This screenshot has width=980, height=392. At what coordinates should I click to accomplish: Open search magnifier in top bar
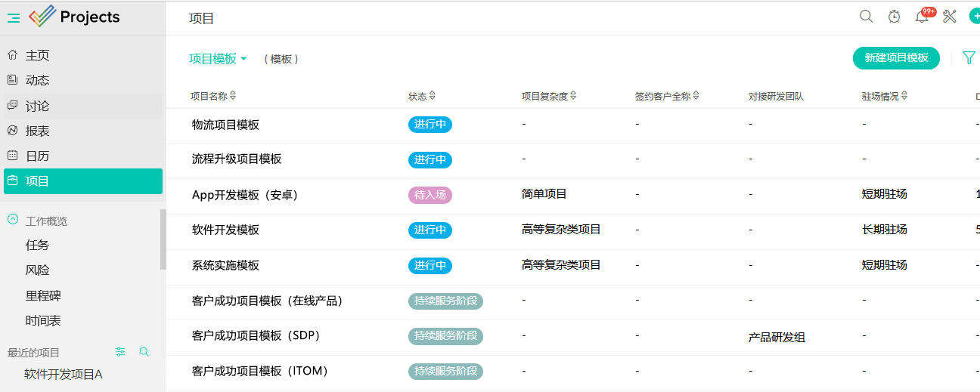(867, 17)
